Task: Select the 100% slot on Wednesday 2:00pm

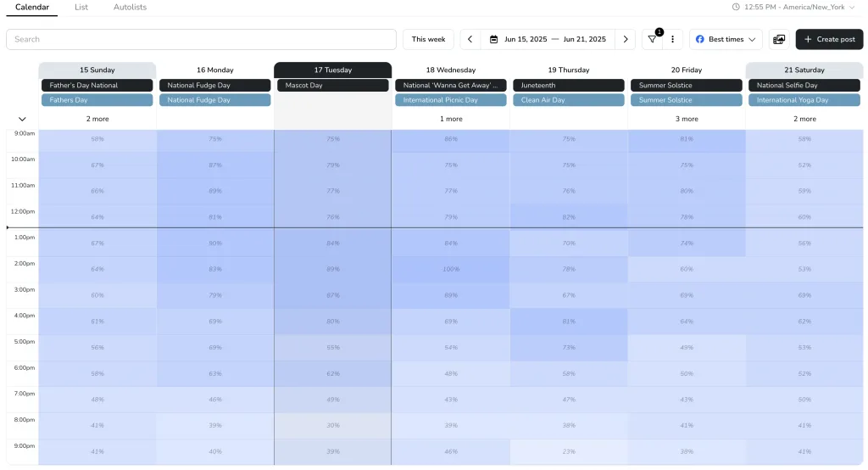Action: coord(451,269)
